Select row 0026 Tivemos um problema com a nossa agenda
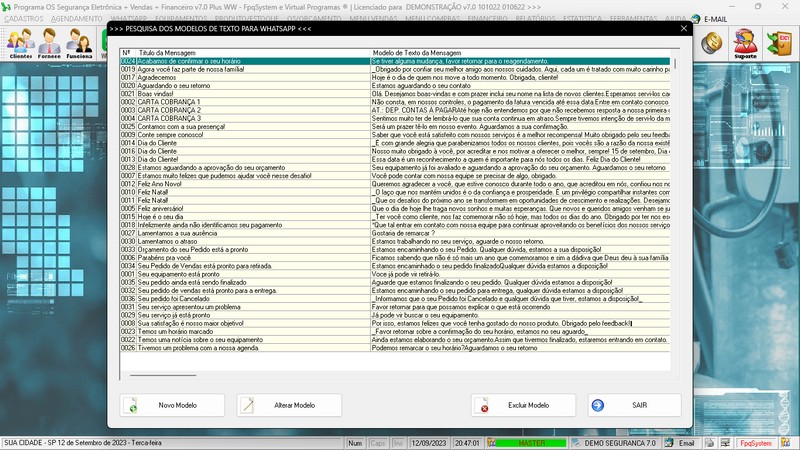Image resolution: width=800 pixels, height=450 pixels. point(395,348)
